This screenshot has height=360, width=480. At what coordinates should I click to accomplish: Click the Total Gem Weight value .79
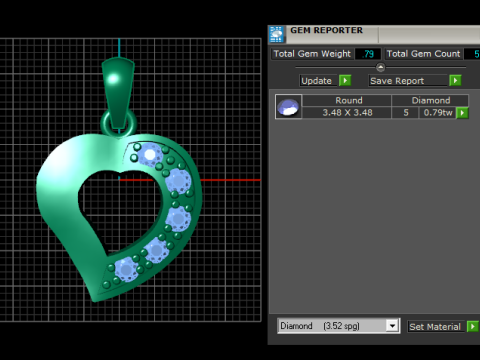368,54
